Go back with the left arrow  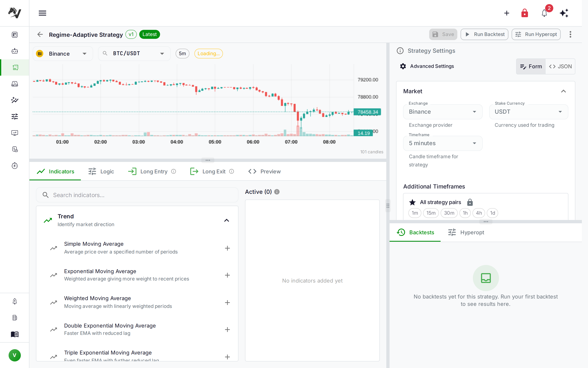point(40,34)
